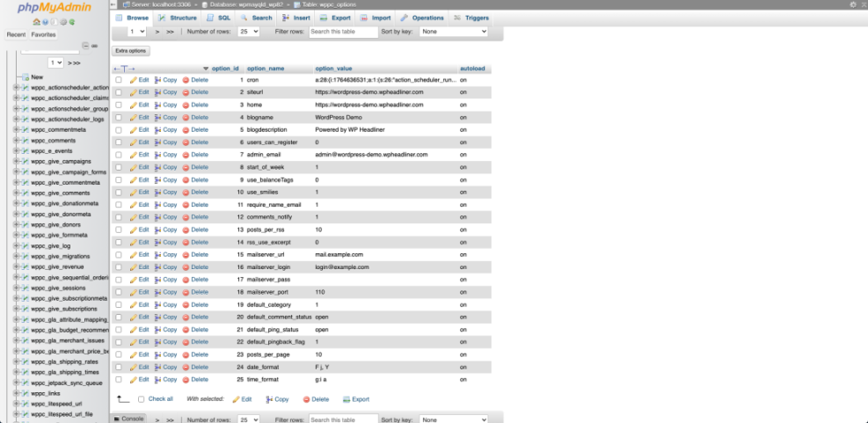Click red Delete icon for posts_per_page row

click(186, 354)
